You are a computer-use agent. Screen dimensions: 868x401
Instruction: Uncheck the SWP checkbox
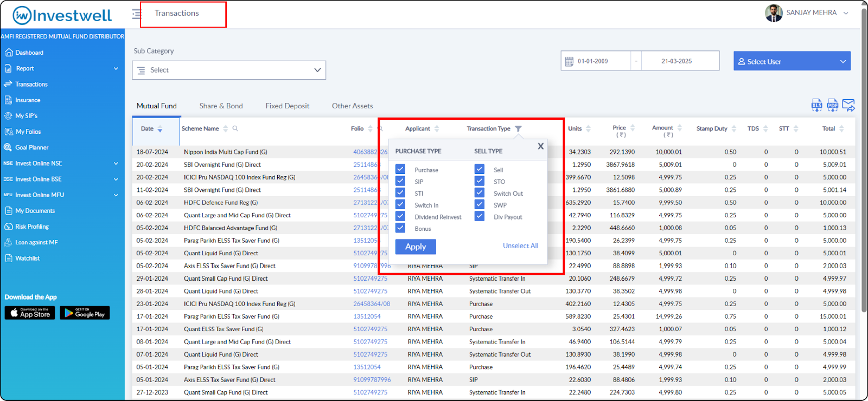[x=480, y=204]
